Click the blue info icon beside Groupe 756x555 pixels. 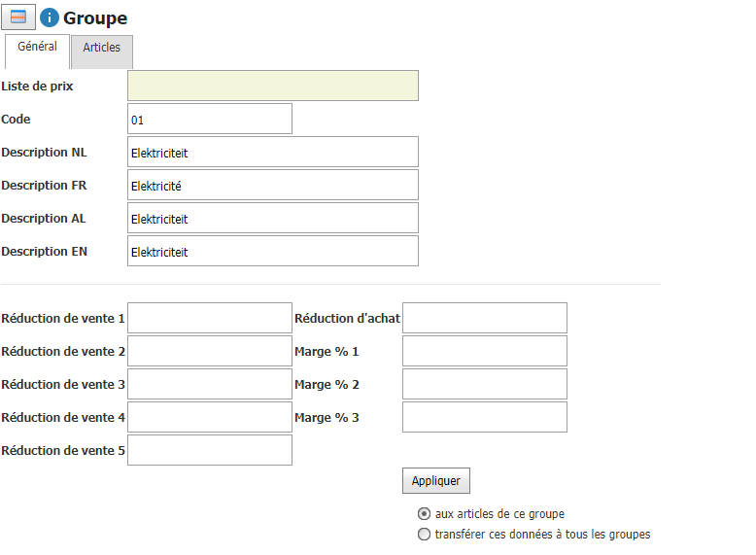tap(50, 17)
